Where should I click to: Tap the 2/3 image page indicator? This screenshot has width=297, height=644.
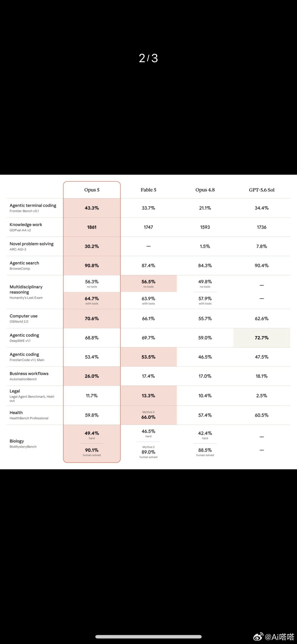148,58
